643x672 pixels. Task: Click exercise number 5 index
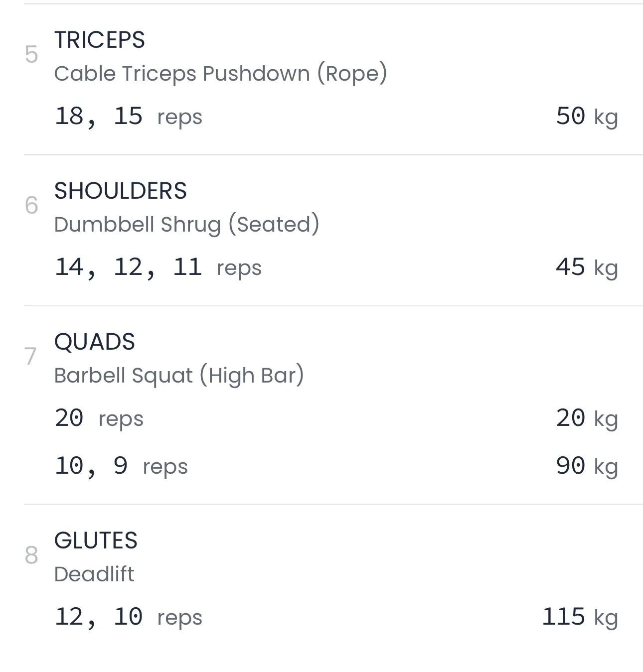click(31, 54)
